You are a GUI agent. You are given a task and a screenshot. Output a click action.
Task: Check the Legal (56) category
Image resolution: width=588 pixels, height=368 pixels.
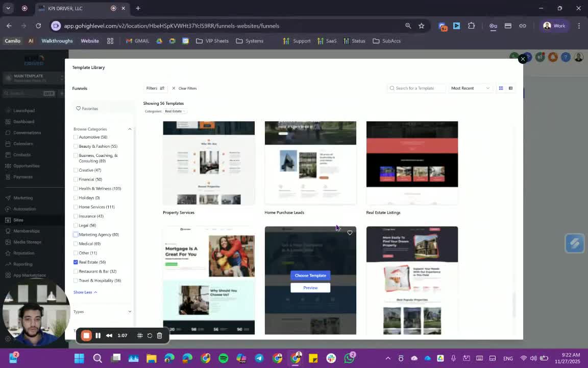click(x=76, y=225)
